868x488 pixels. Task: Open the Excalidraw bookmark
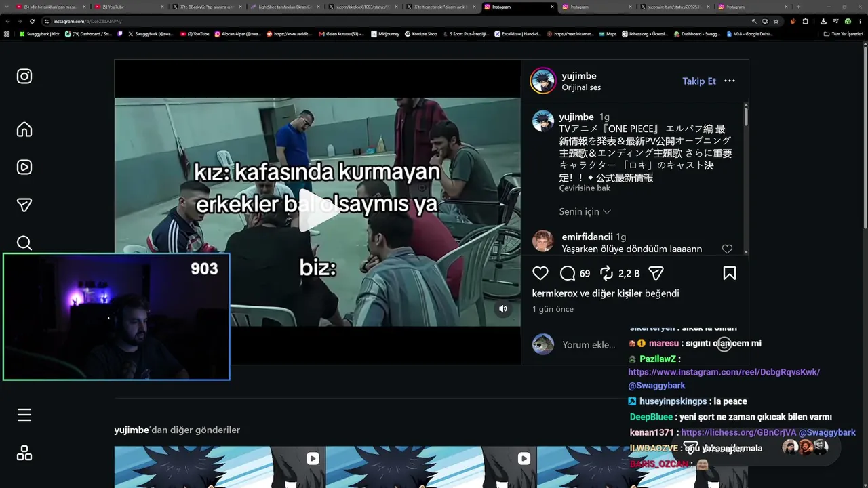click(x=517, y=33)
